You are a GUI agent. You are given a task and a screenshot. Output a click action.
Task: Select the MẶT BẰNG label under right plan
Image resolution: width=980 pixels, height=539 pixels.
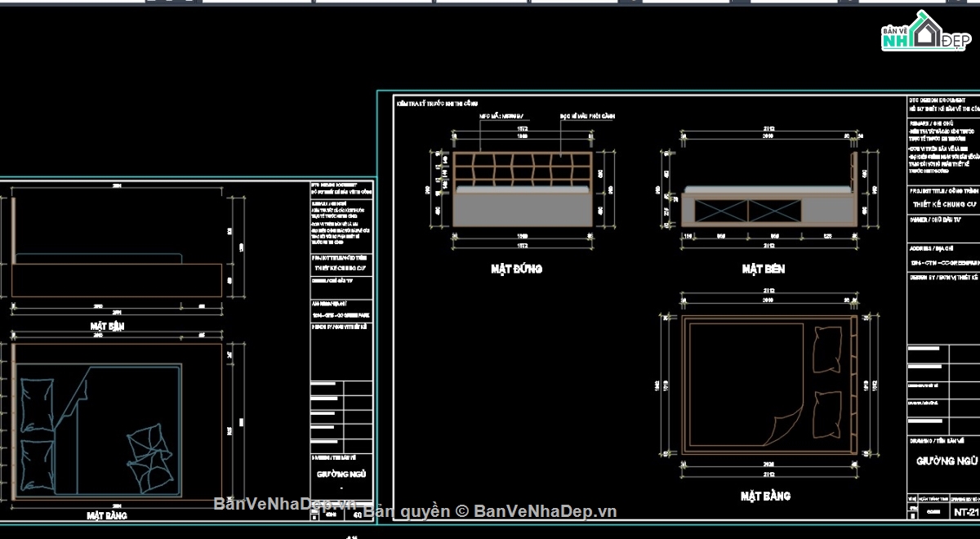pos(765,496)
